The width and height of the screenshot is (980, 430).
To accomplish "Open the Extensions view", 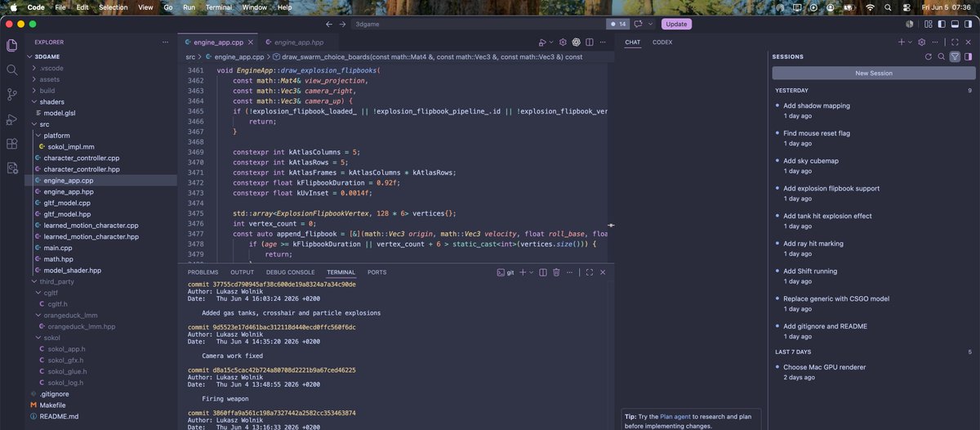I will 11,144.
